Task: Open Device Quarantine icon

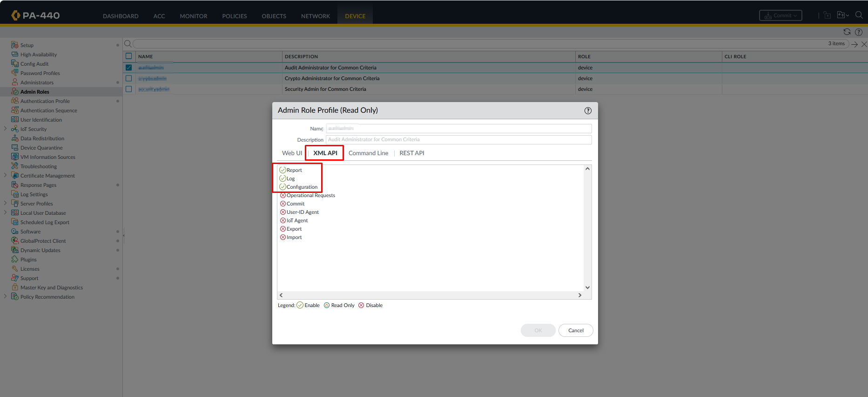Action: coord(15,148)
